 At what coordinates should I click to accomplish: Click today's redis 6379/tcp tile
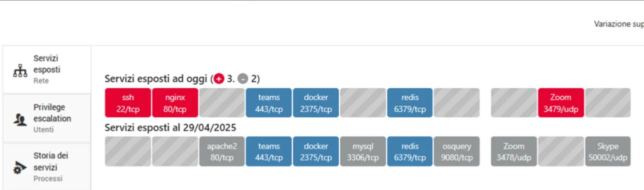(x=410, y=103)
